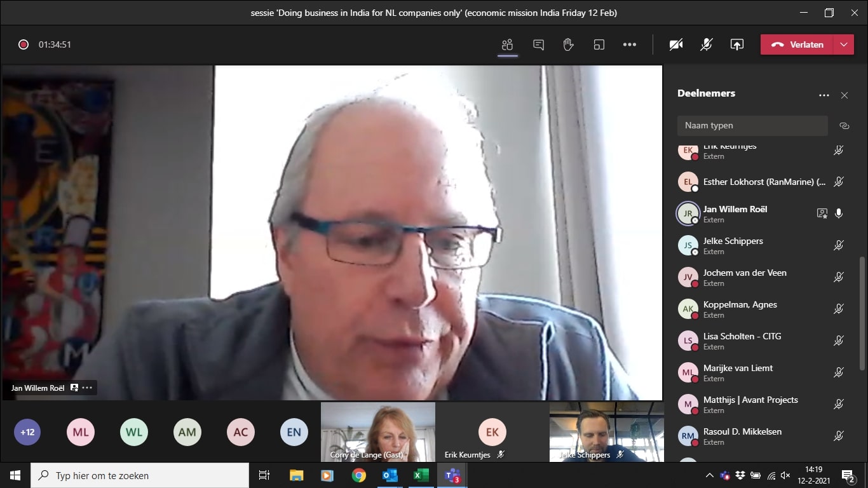This screenshot has width=868, height=488.
Task: Click the participants list scrollbar
Action: coord(862,313)
